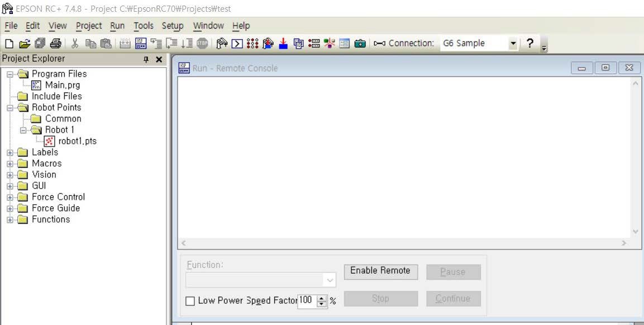The width and height of the screenshot is (644, 325).
Task: Create a new file from toolbar
Action: [9, 43]
